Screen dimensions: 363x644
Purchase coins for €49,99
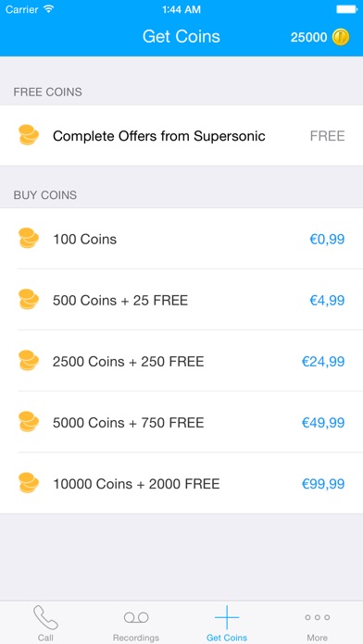click(x=323, y=423)
